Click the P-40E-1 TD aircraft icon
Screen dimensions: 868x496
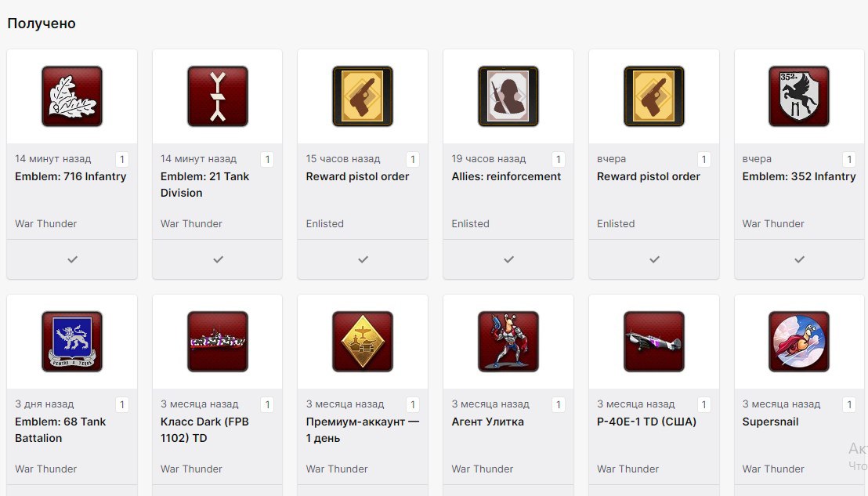click(654, 342)
